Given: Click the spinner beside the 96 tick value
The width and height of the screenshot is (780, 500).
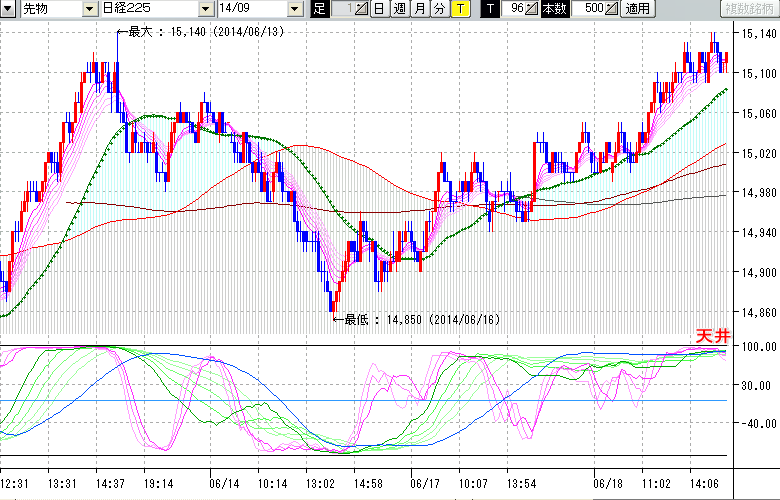Looking at the screenshot, I should pos(532,9).
